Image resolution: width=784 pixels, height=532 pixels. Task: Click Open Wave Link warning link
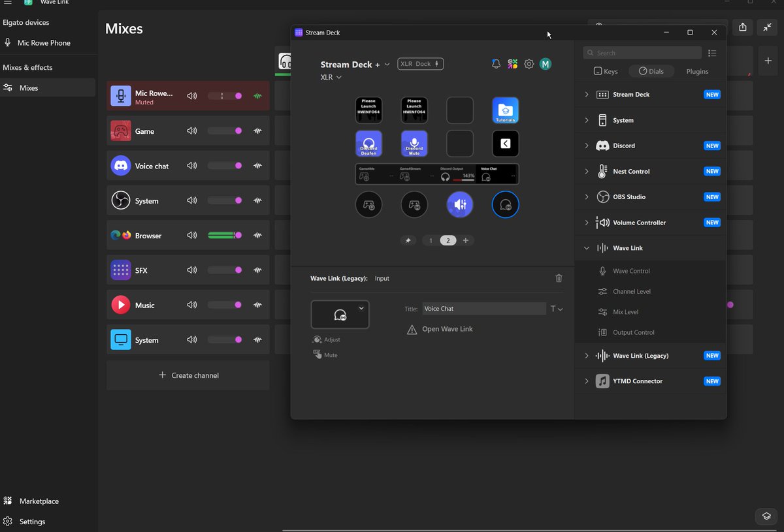[x=448, y=329]
